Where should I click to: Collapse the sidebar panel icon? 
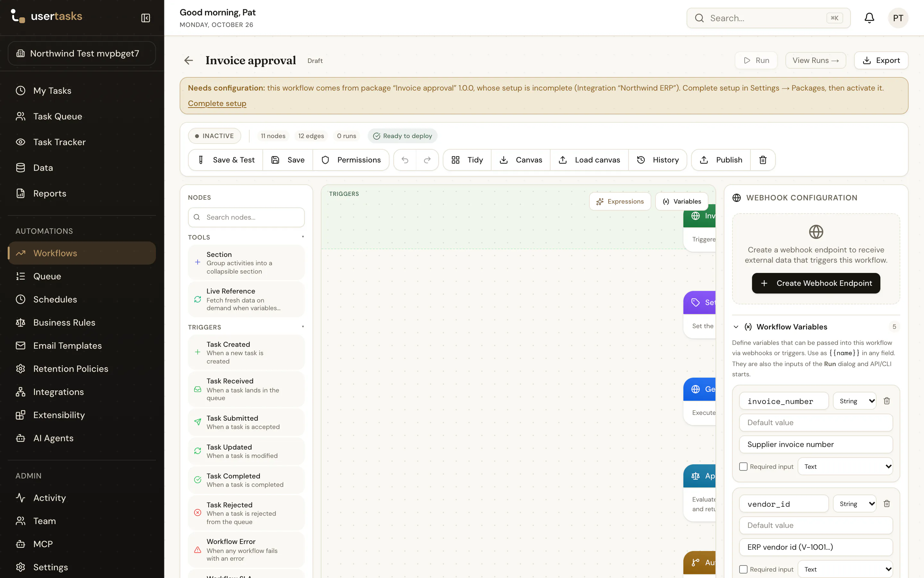pyautogui.click(x=145, y=18)
